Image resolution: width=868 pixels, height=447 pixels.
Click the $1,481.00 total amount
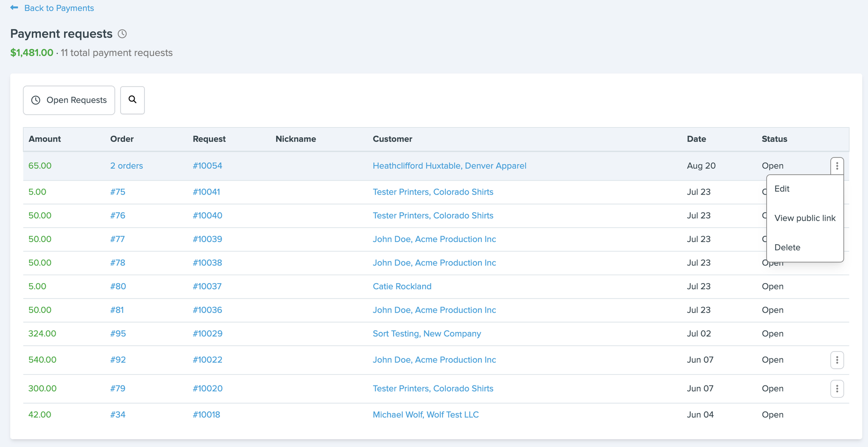click(x=32, y=52)
